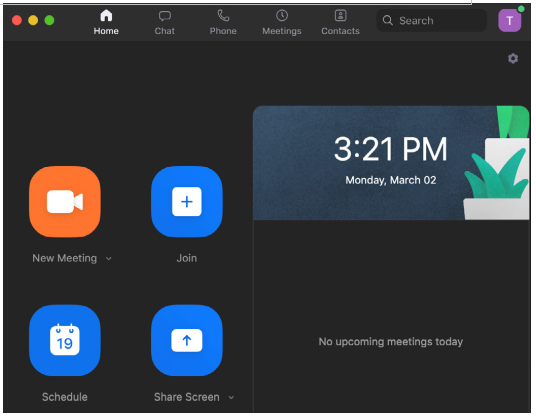Switch to the Contacts tab
This screenshot has height=417, width=536.
pyautogui.click(x=340, y=23)
